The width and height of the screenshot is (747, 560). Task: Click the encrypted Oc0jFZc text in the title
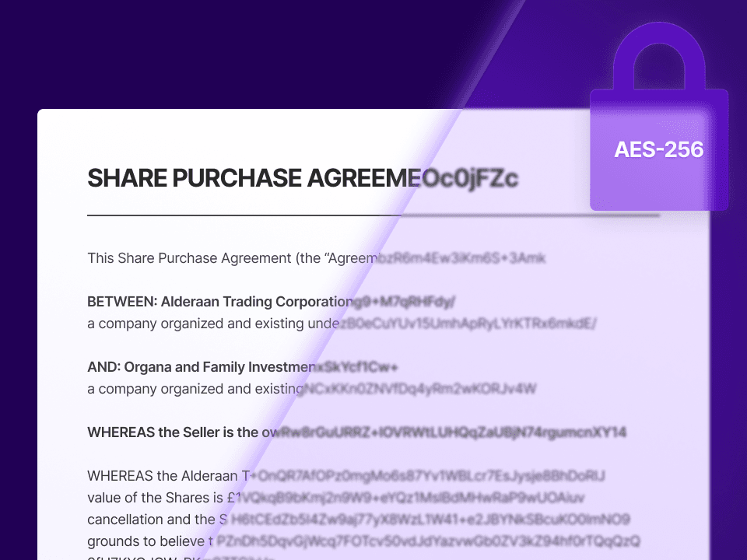tap(470, 178)
